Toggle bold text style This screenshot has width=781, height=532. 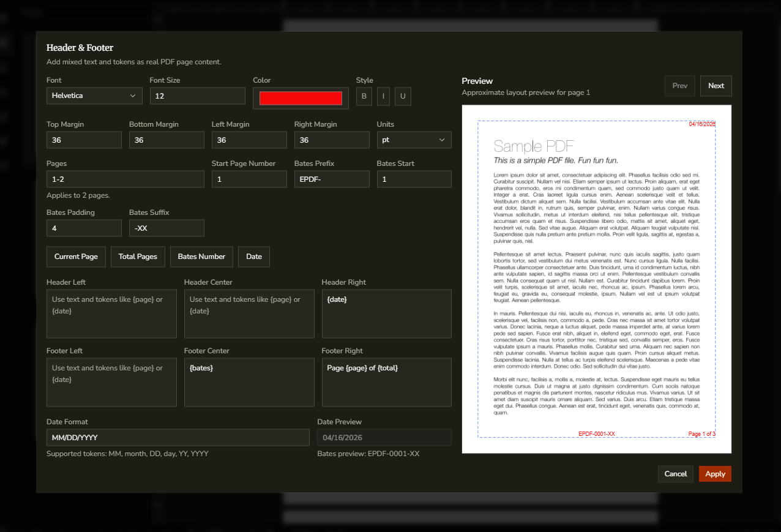tap(364, 96)
